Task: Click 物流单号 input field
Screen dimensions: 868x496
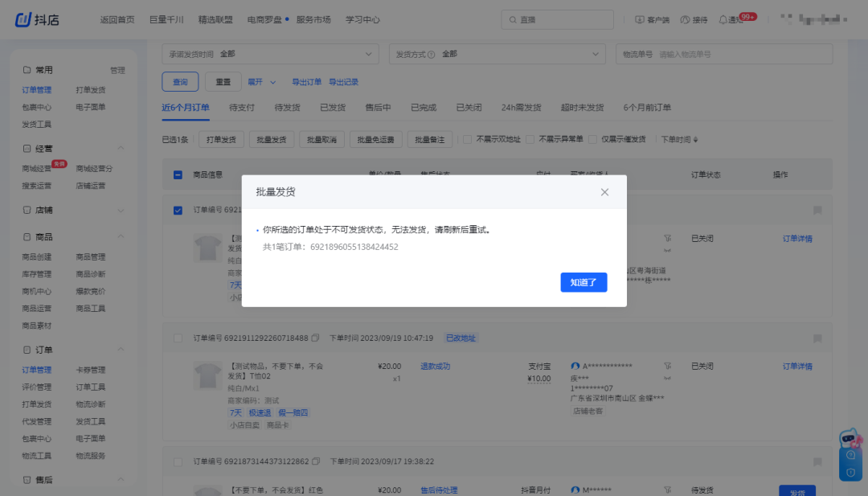Action: (x=724, y=54)
